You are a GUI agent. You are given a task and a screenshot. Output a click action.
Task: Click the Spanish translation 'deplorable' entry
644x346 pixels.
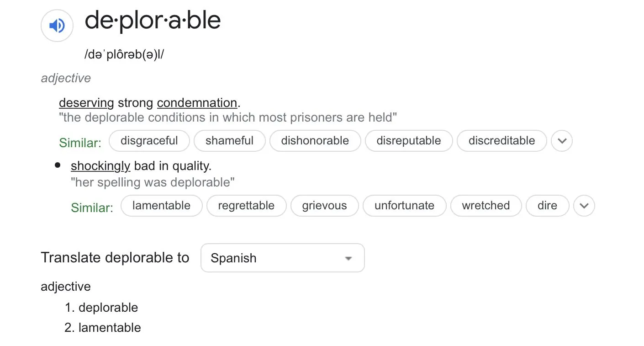[x=108, y=308]
